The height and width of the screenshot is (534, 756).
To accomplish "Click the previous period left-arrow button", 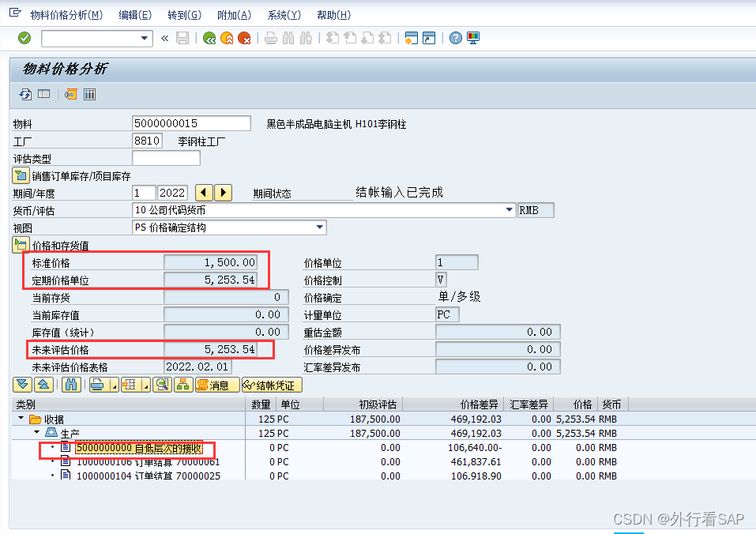I will [x=204, y=193].
